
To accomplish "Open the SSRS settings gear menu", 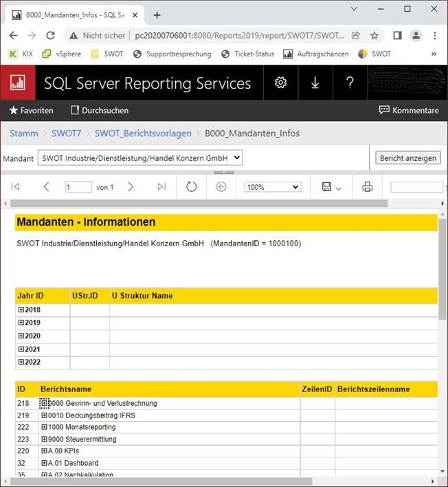I will click(x=280, y=83).
